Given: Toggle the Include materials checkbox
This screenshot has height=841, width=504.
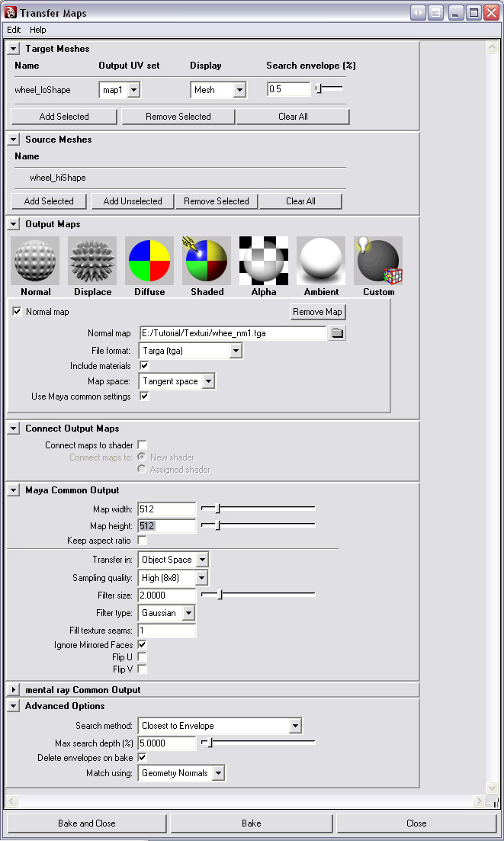Looking at the screenshot, I should click(144, 366).
